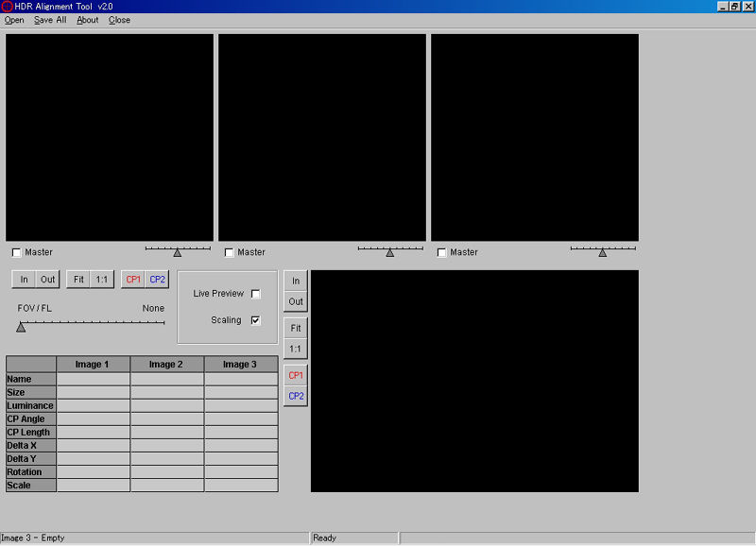Open the About menu item
756x546 pixels.
[x=87, y=20]
